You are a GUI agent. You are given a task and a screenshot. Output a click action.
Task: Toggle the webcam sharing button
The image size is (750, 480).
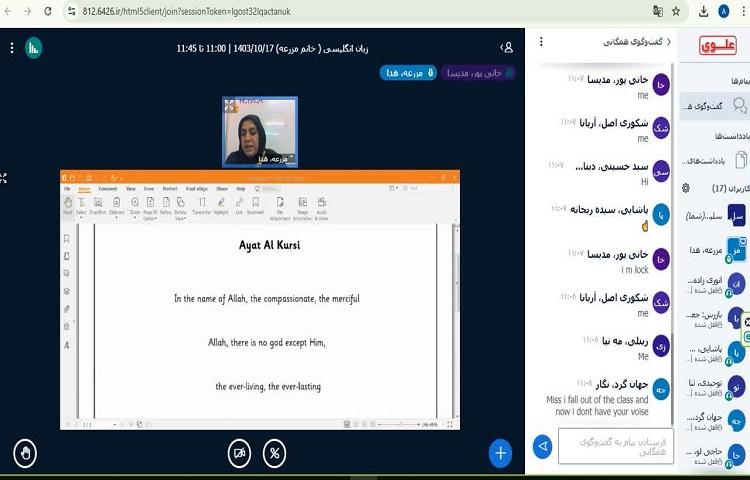239,453
